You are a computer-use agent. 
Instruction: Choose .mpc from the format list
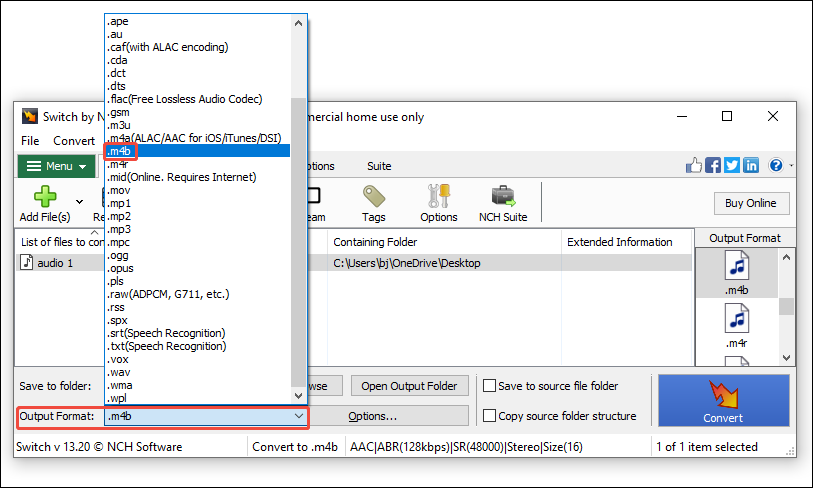point(198,242)
